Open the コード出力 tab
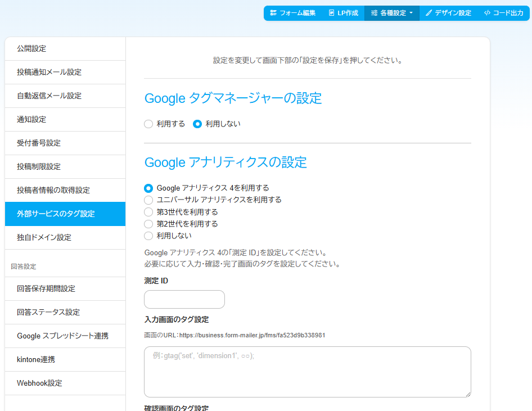This screenshot has width=532, height=411. (x=503, y=13)
